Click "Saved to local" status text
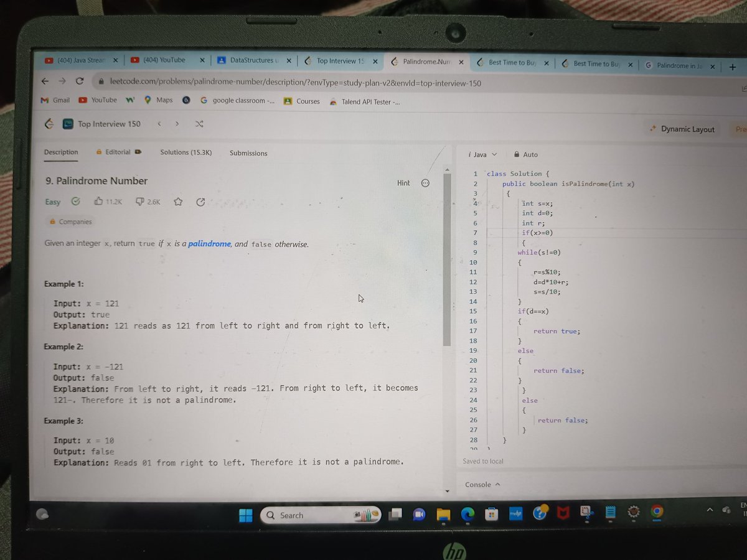Image resolution: width=747 pixels, height=560 pixels. click(x=483, y=461)
